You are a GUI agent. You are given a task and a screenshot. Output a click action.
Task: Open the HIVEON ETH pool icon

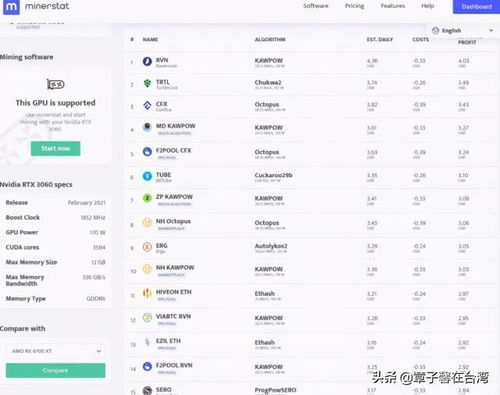point(147,293)
